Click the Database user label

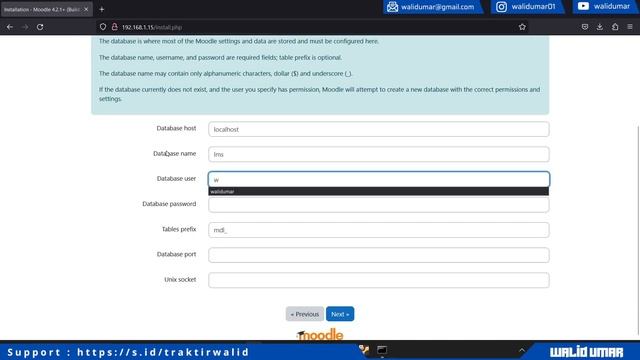point(176,178)
